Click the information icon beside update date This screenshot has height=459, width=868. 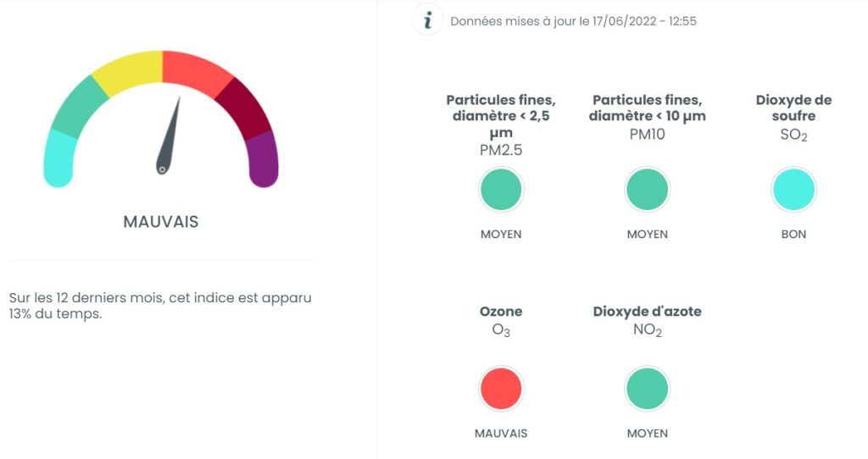point(427,20)
